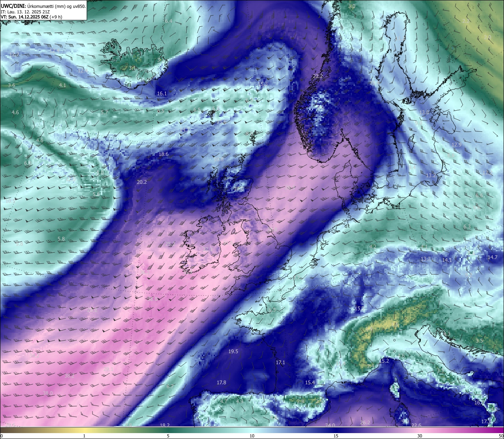Click the 10 tick on the color scale
The image size is (504, 439).
tap(252, 436)
